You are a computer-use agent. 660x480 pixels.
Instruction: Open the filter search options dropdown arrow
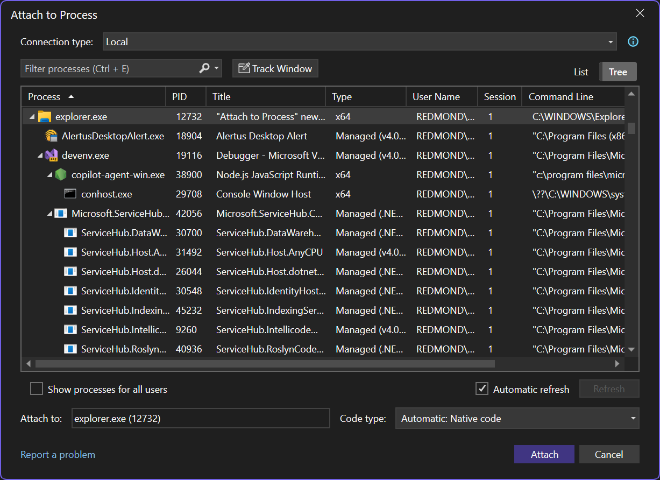click(x=216, y=68)
